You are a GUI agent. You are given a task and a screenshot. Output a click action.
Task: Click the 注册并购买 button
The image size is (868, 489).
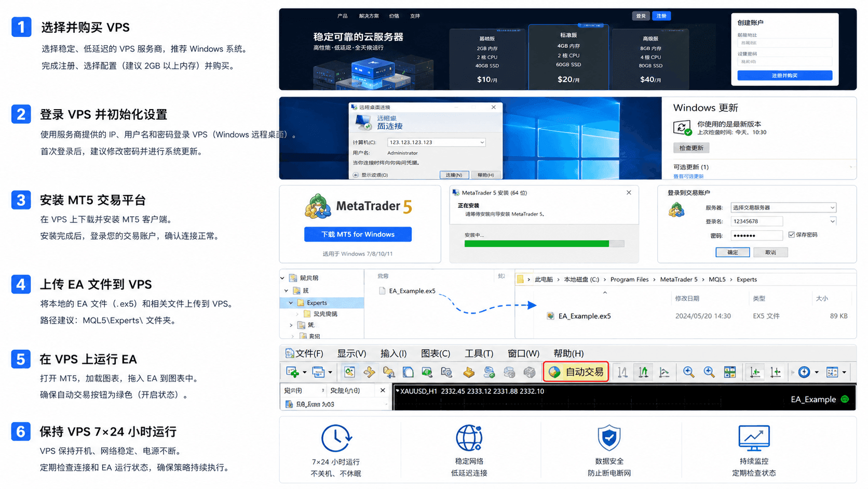coord(784,76)
